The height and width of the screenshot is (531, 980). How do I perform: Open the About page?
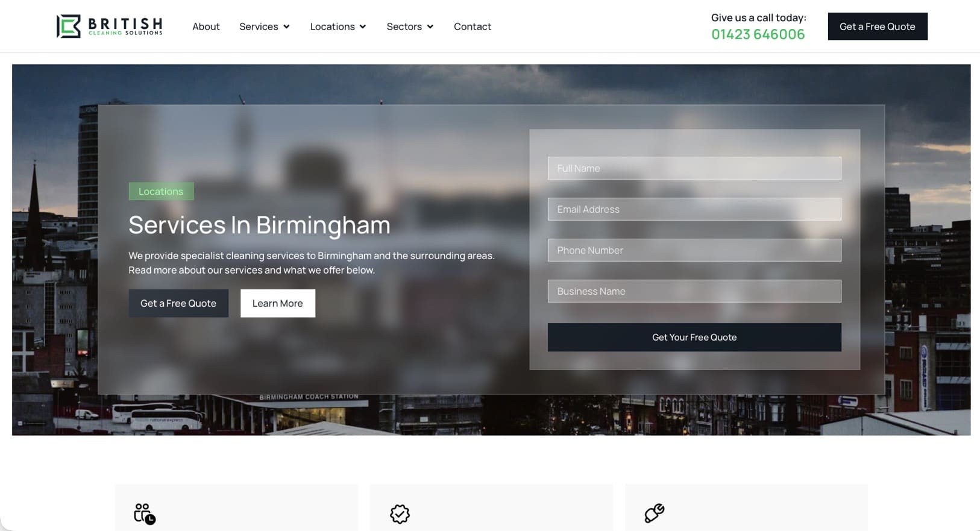coord(206,27)
